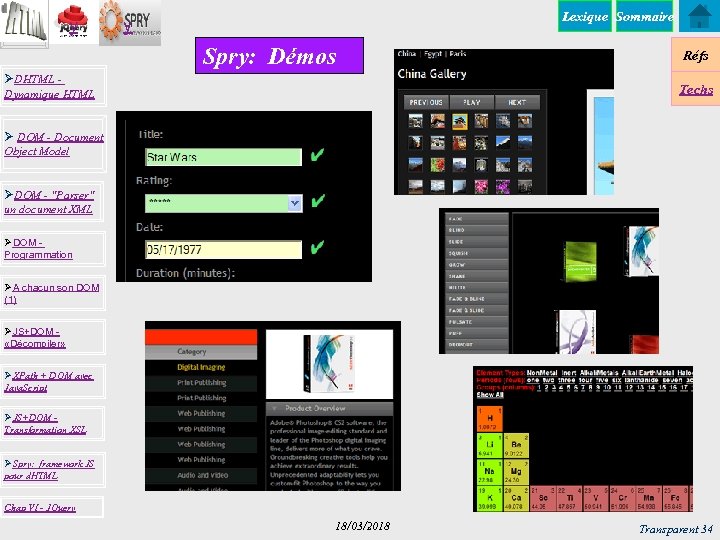Viewport: 720px width, 540px height.
Task: Open DOM - "Parser" un document XML link
Action: 49,202
